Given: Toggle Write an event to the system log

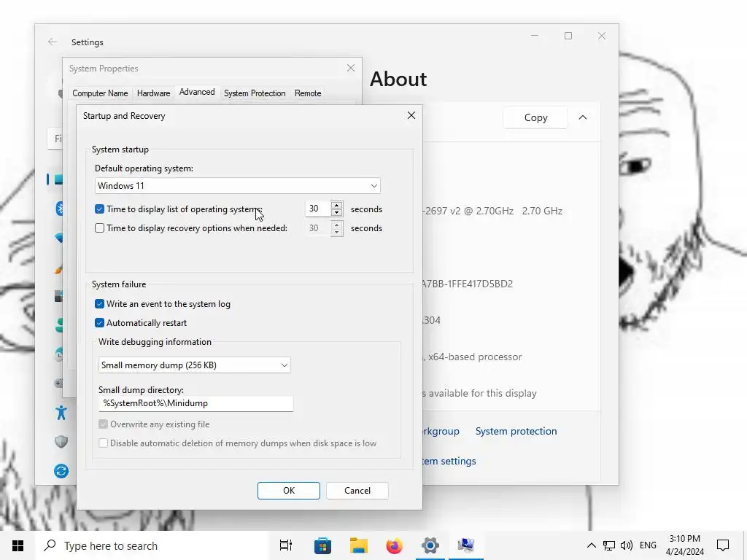Looking at the screenshot, I should tap(99, 304).
